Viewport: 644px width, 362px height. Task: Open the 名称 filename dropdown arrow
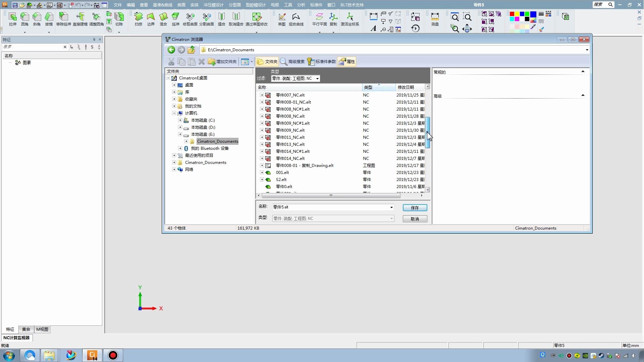tap(391, 207)
